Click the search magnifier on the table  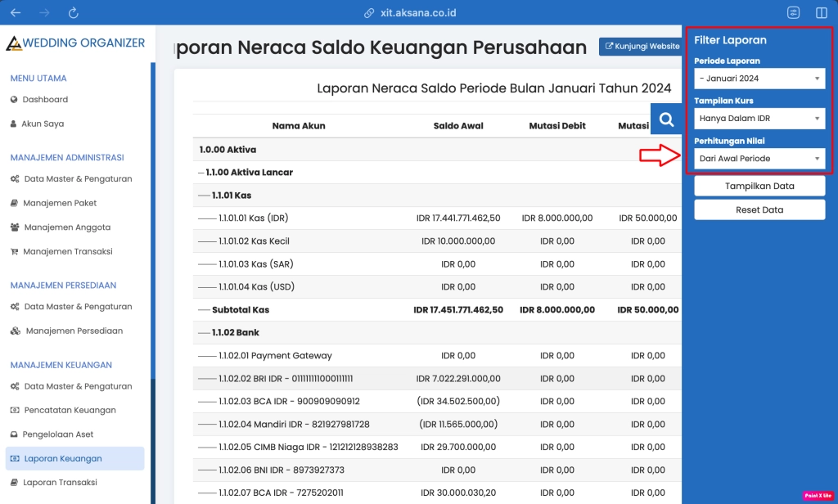pos(665,119)
